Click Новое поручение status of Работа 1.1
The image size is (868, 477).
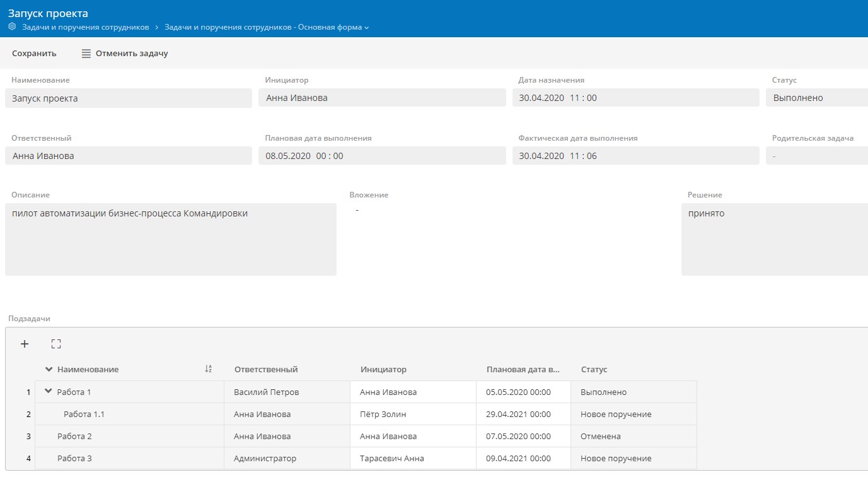(x=634, y=415)
